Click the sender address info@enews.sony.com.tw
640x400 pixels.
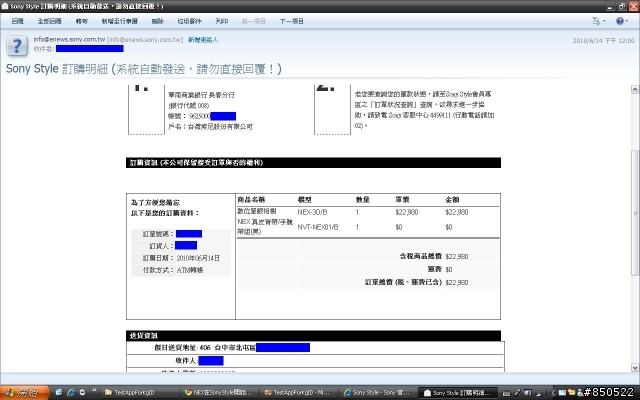(x=69, y=39)
